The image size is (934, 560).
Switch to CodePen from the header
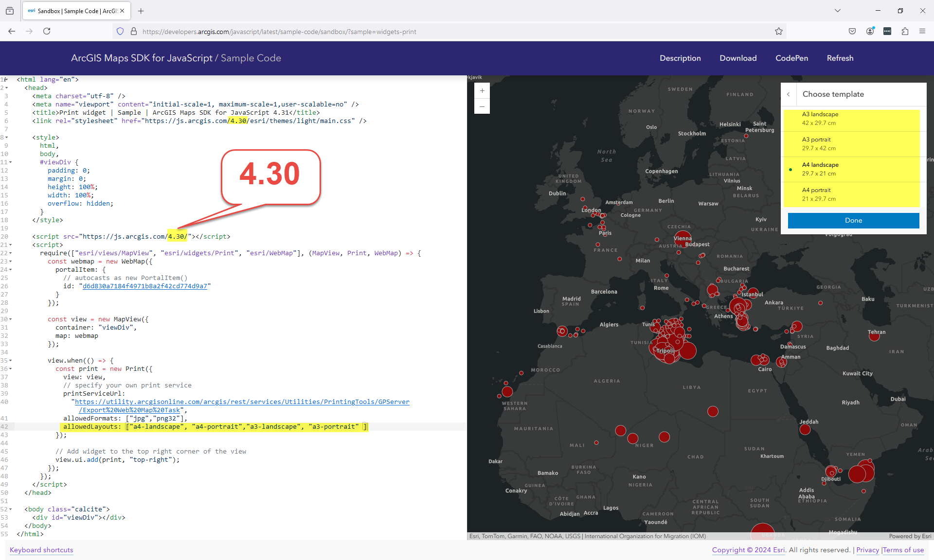(x=791, y=58)
